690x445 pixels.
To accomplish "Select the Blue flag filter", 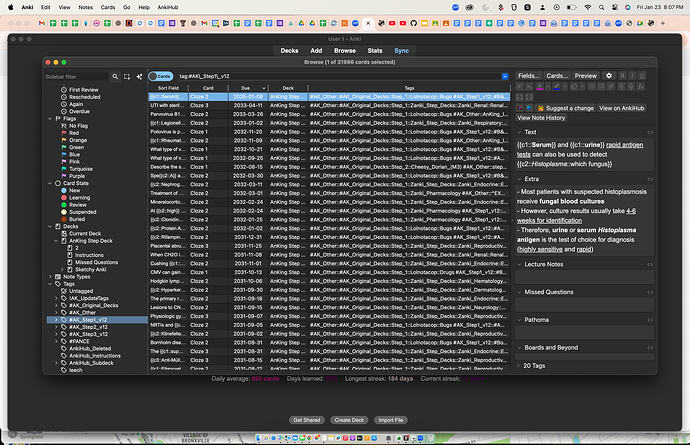I will pyautogui.click(x=74, y=154).
